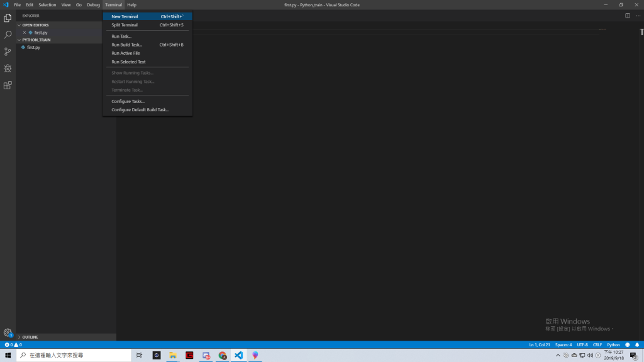Open the notifications bell in status bar

[x=637, y=345]
